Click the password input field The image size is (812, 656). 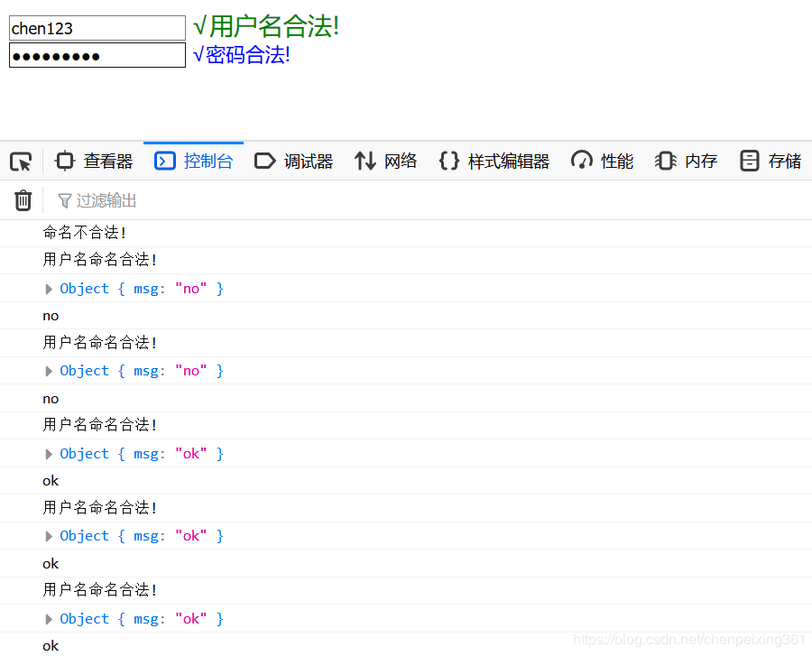pos(97,56)
